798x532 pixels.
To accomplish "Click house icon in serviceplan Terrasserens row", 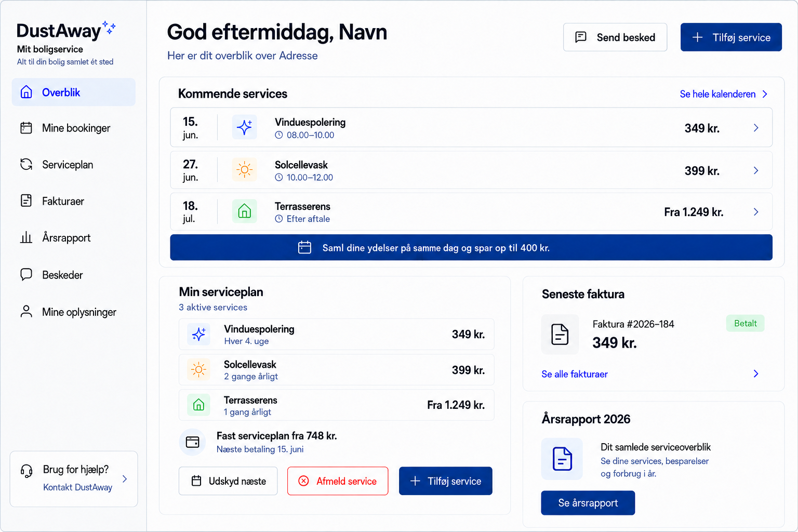I will [x=198, y=405].
